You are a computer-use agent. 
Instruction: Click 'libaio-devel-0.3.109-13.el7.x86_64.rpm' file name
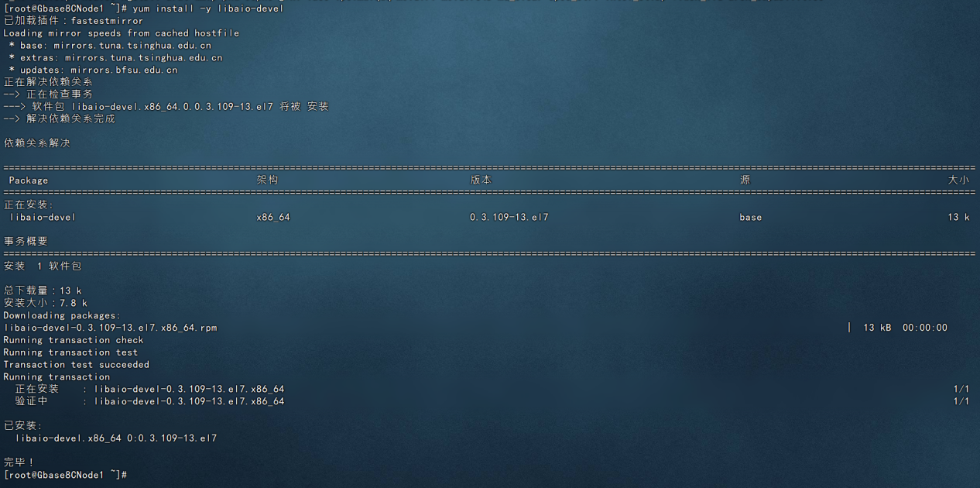pyautogui.click(x=111, y=328)
